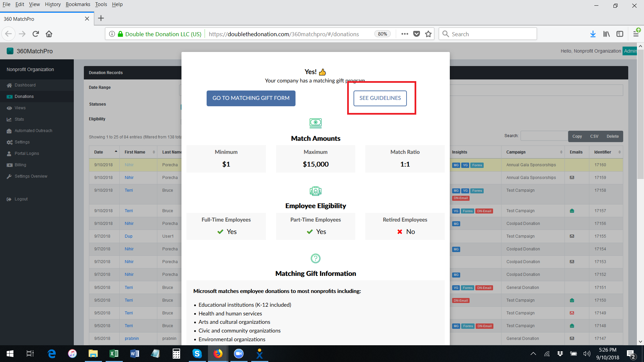Click the downloads arrow icon

click(593, 34)
